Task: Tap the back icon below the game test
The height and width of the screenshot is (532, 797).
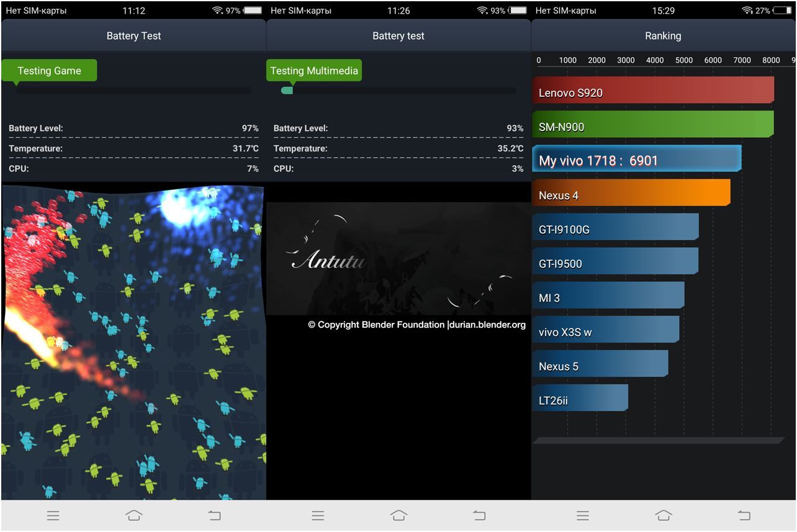Action: pos(214,515)
